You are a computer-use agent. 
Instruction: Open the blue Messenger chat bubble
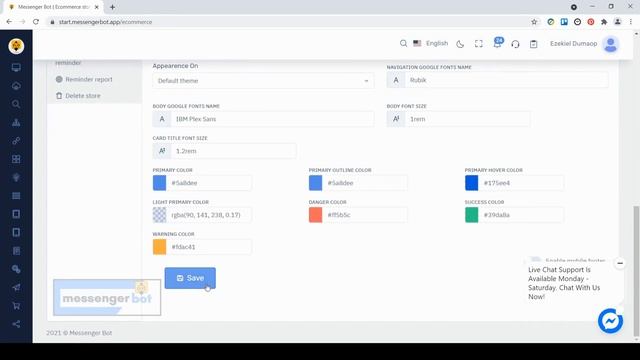point(610,321)
